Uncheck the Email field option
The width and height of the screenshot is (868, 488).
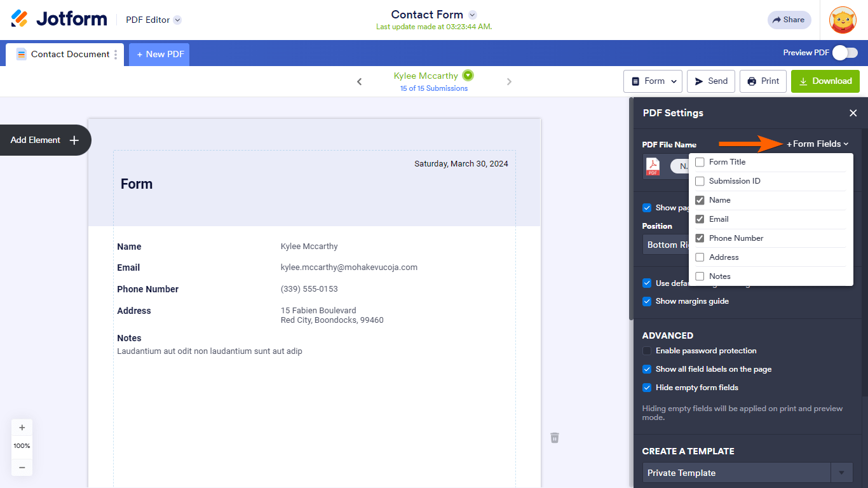700,219
